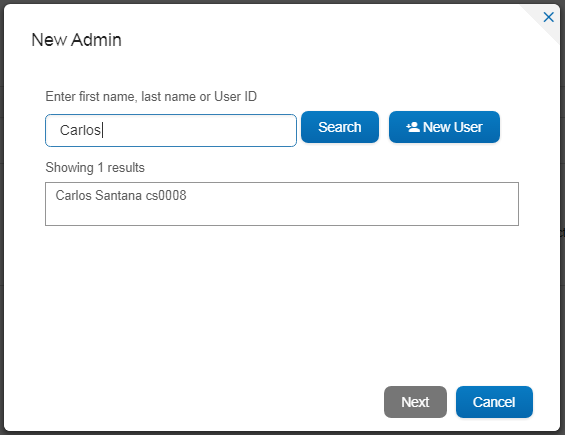565x435 pixels.
Task: Click the New Admin dialog heading
Action: tap(76, 40)
